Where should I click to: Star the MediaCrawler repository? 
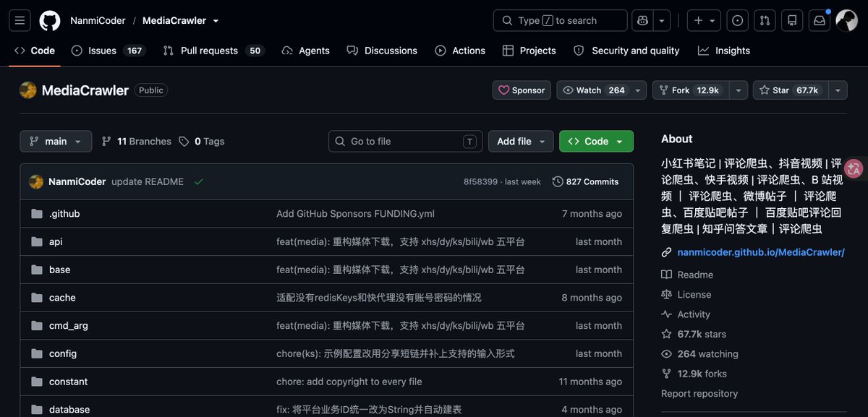(790, 90)
